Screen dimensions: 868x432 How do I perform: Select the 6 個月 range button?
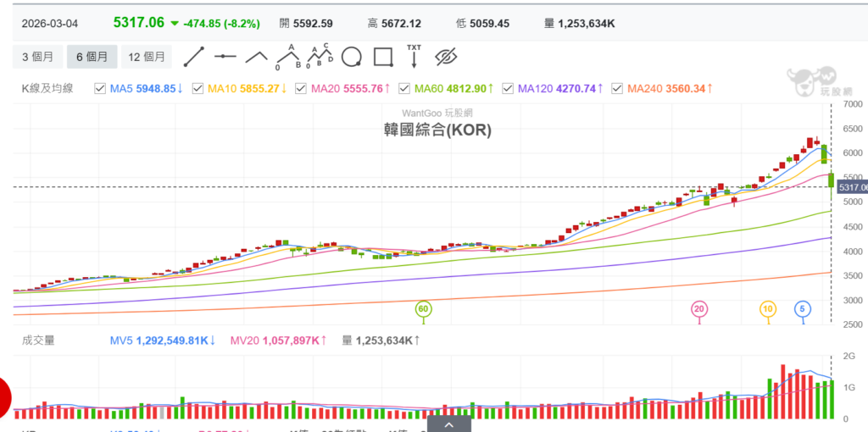(x=92, y=57)
